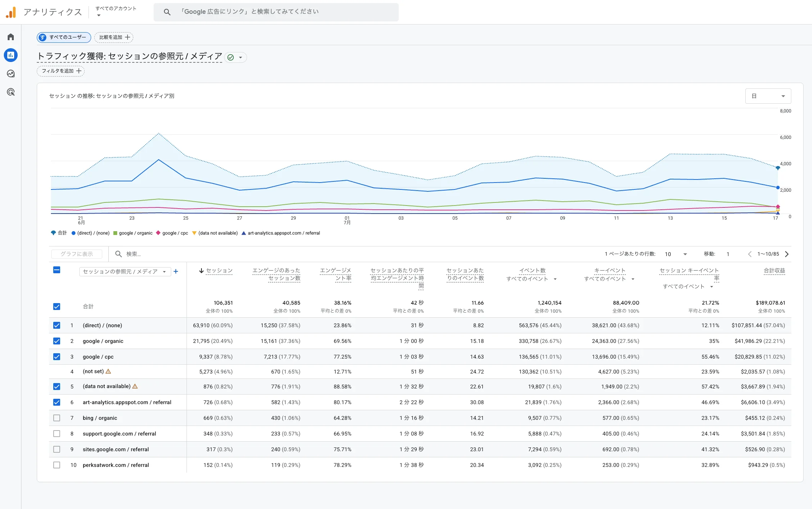Image resolution: width=812 pixels, height=509 pixels.
Task: Expand the rows per page dropdown
Action: point(676,254)
